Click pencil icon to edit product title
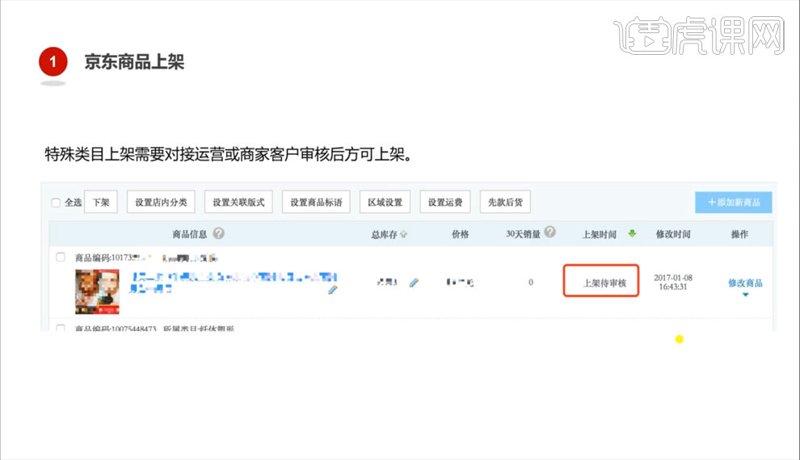Viewport: 800px width, 460px height. [333, 290]
